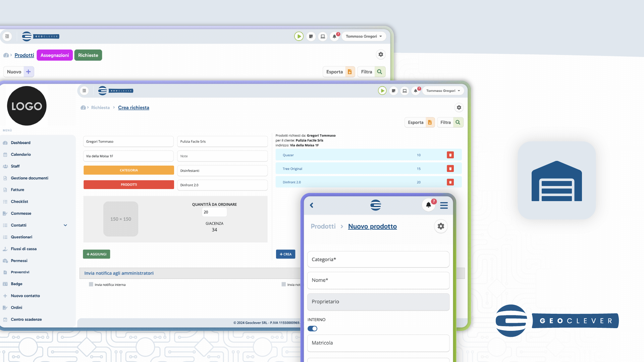Open Flussi di cassa in the sidebar menu
The width and height of the screenshot is (644, 362).
(x=24, y=249)
